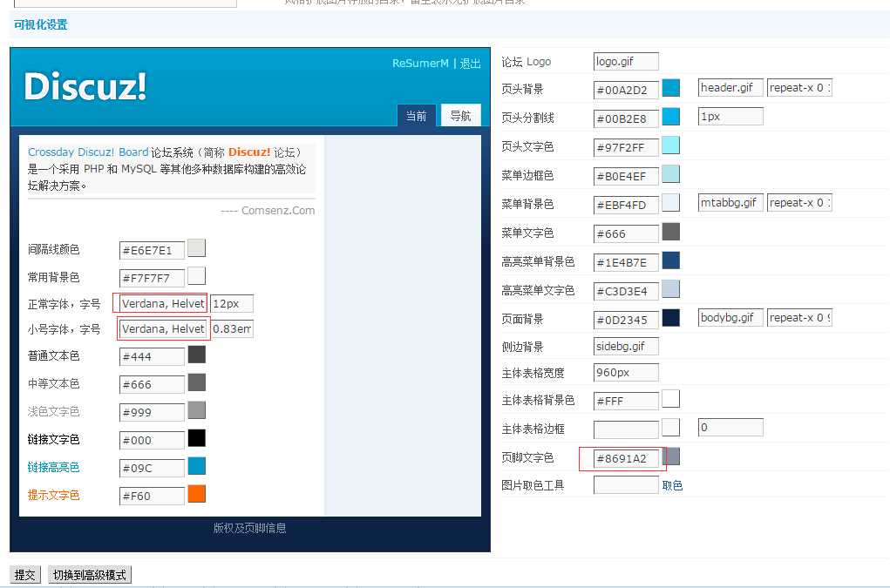The image size is (890, 588).
Task: Open the swatch for 菜单背景色 #EBF4FD
Action: pyautogui.click(x=671, y=202)
